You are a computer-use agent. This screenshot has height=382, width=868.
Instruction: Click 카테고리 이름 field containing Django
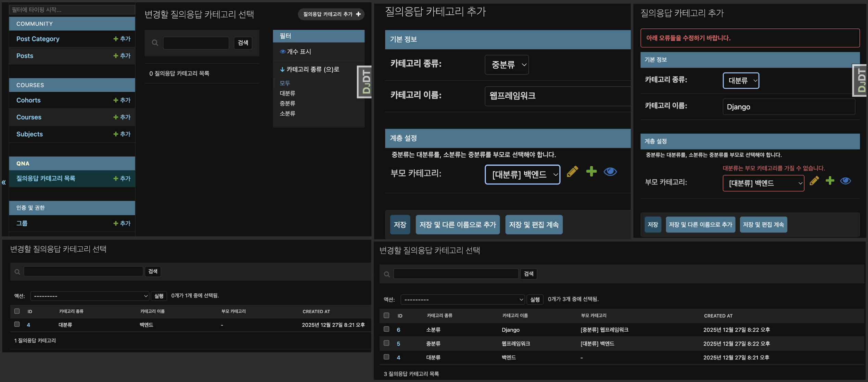coord(788,107)
